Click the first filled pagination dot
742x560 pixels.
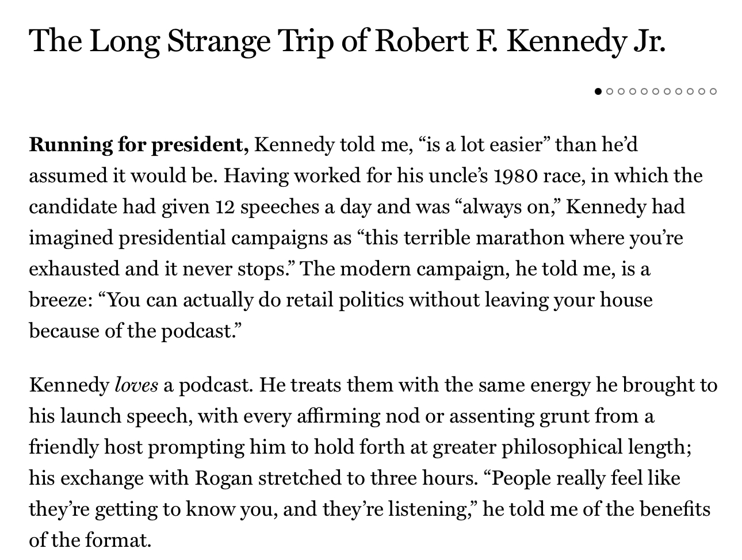click(598, 91)
